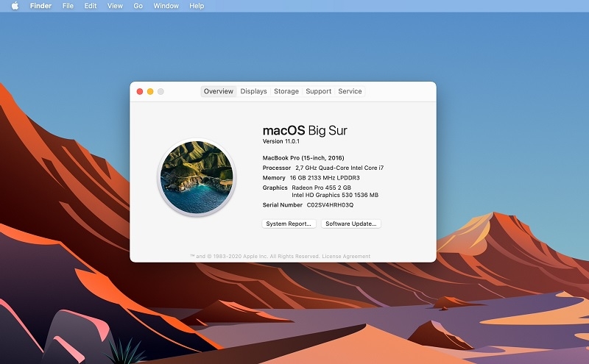The width and height of the screenshot is (589, 364).
Task: Click the serial number C02SV4HRH03Q
Action: [330, 205]
